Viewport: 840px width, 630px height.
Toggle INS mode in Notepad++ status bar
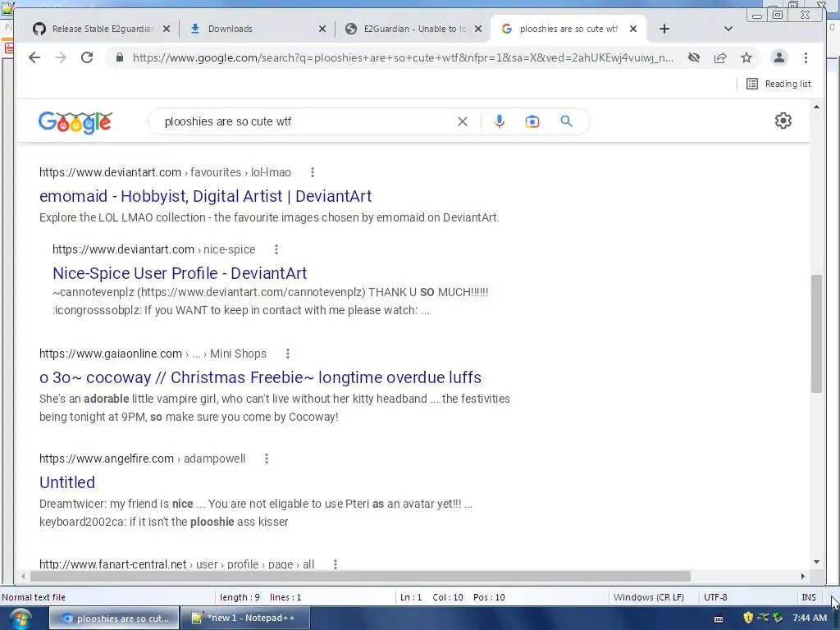809,597
